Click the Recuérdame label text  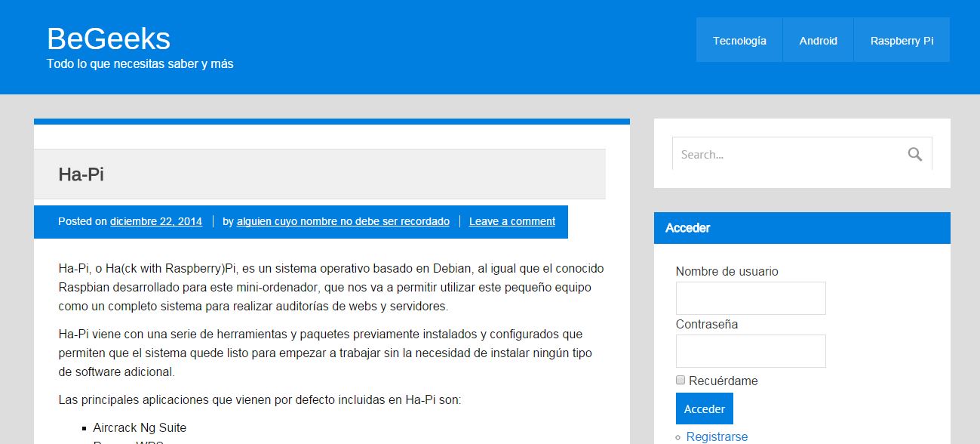tap(723, 381)
